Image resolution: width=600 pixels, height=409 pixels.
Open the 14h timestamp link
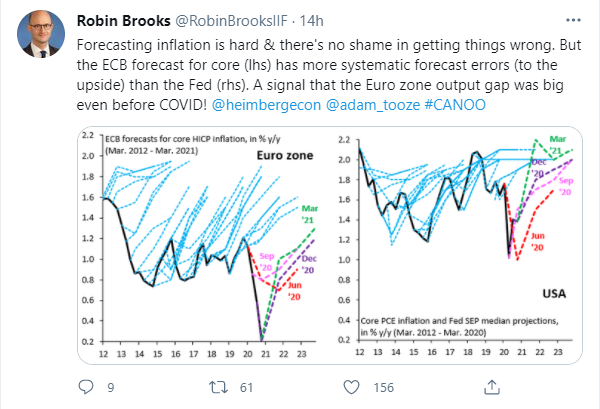coord(285,21)
